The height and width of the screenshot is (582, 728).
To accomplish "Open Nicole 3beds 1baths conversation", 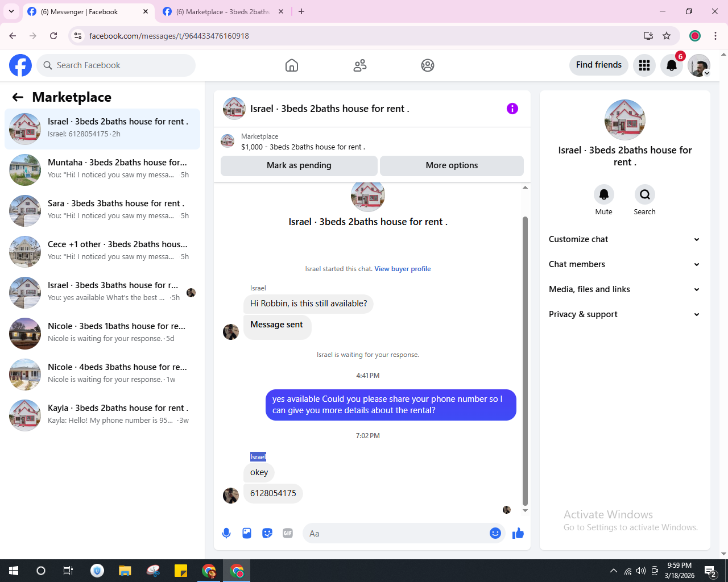I will (x=102, y=334).
